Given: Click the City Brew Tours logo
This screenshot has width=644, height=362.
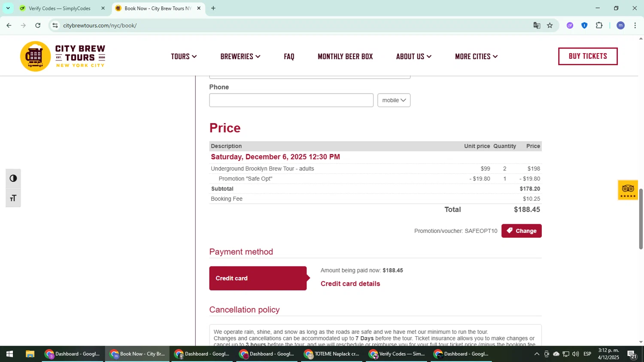Looking at the screenshot, I should (x=63, y=56).
